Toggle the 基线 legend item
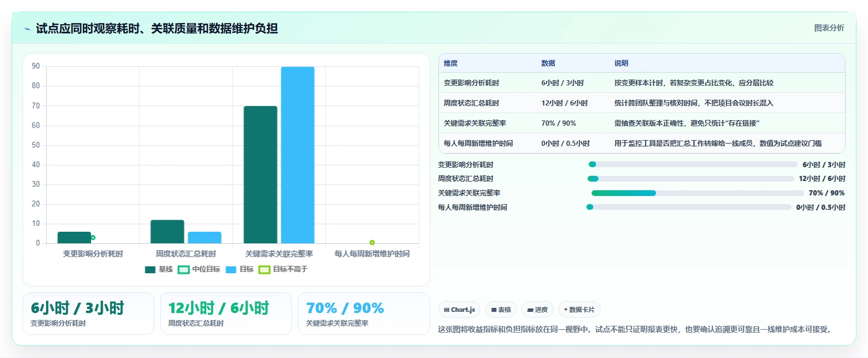This screenshot has width=868, height=358. [x=159, y=269]
